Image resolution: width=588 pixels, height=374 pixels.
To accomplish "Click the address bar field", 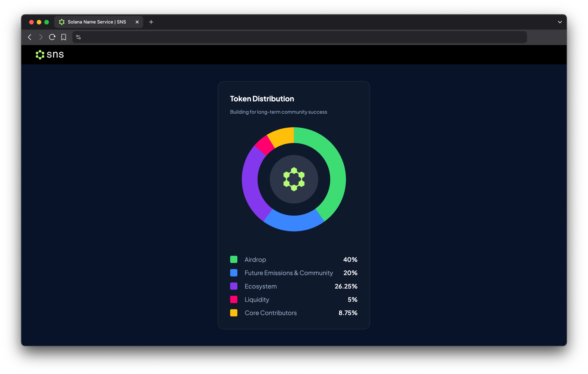I will coord(301,37).
